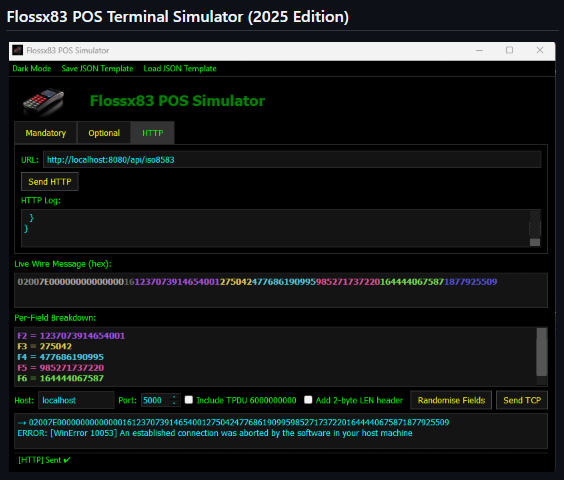Increase port value with stepper up arrow
Screen dimensions: 564x480
(x=174, y=397)
